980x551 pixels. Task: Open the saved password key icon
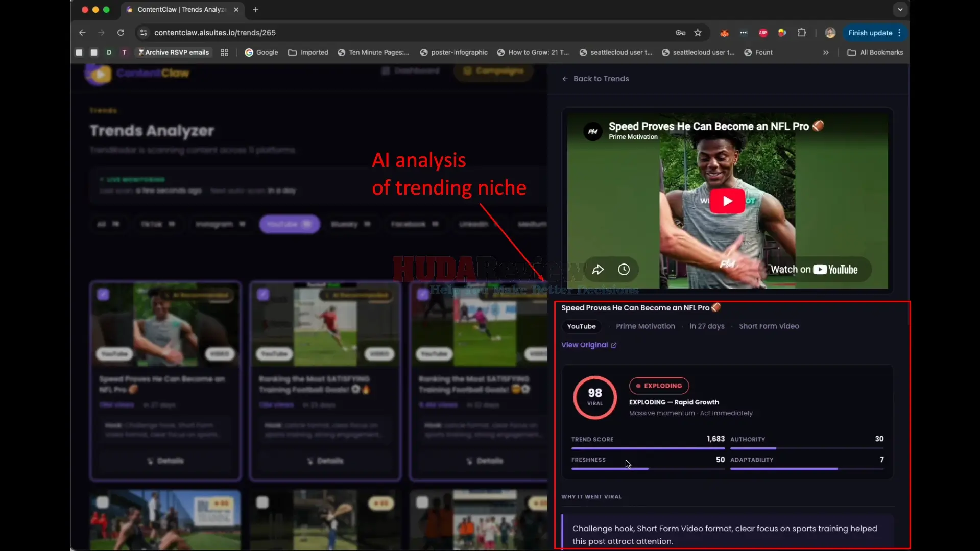click(680, 33)
